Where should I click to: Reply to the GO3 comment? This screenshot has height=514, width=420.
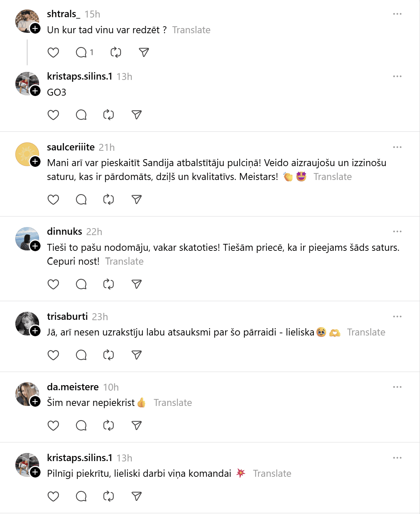click(x=81, y=115)
